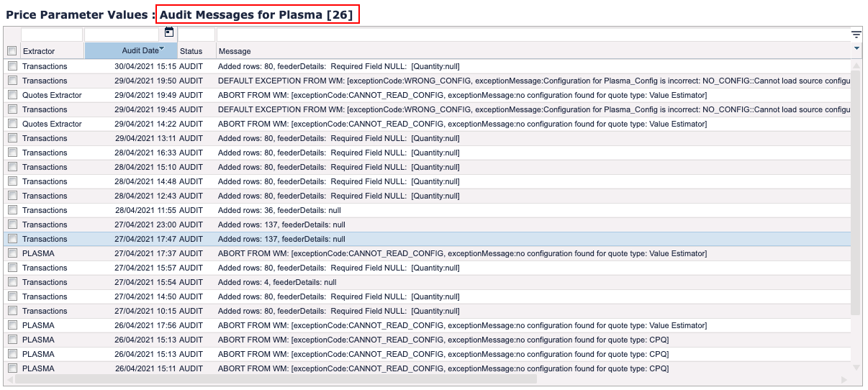Click ABORT FROM WM message on 27/04/2021 17:37 row
Screen dimensions: 868x390
coord(462,253)
